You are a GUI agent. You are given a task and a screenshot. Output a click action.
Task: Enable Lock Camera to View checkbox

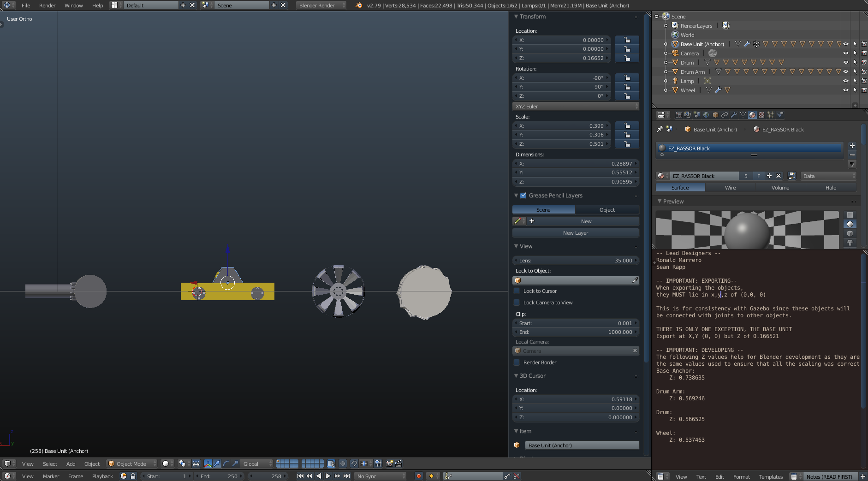(x=517, y=303)
